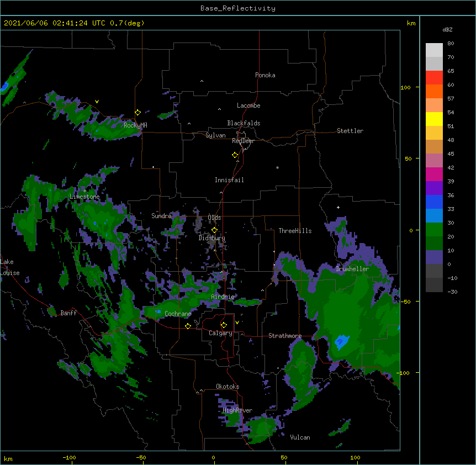Click the RedDeer city label
This screenshot has width=476, height=465.
pyautogui.click(x=243, y=141)
